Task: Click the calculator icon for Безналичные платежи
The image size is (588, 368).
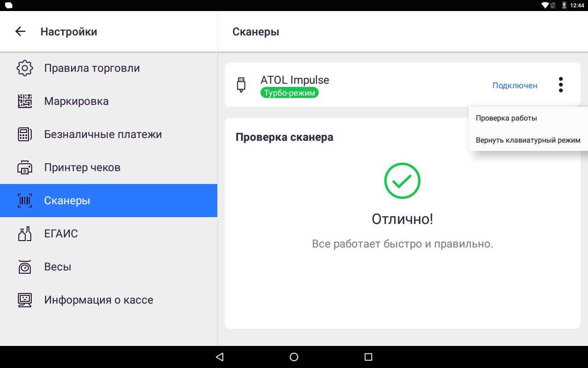Action: click(25, 134)
